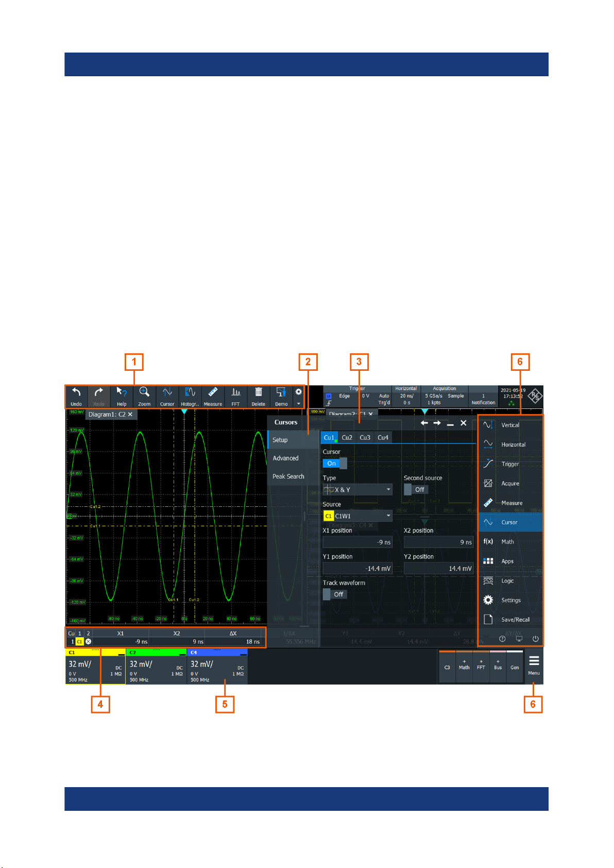Open toolbar configuration gear
The width and height of the screenshot is (614, 868).
click(x=298, y=392)
